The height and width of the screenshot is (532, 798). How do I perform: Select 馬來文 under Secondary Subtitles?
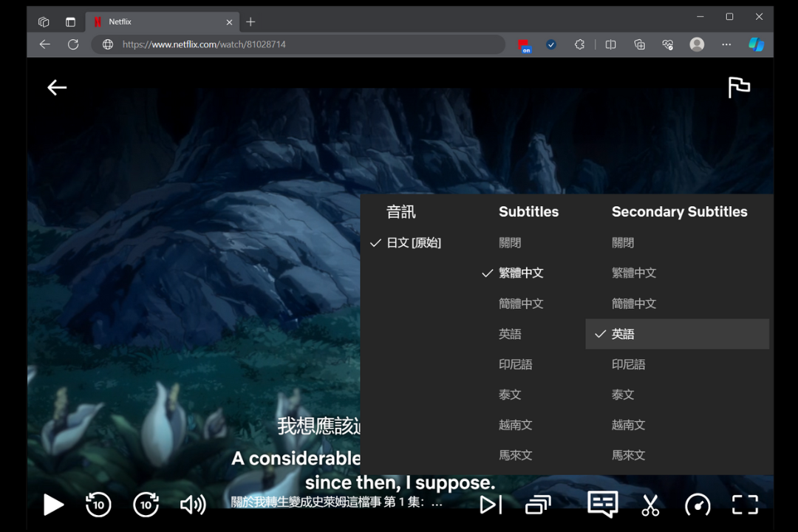point(629,455)
